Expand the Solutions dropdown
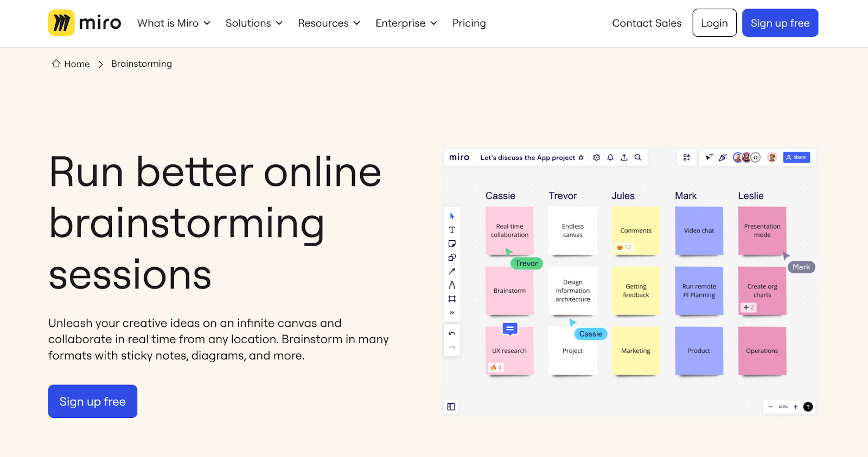The height and width of the screenshot is (457, 868). point(254,23)
